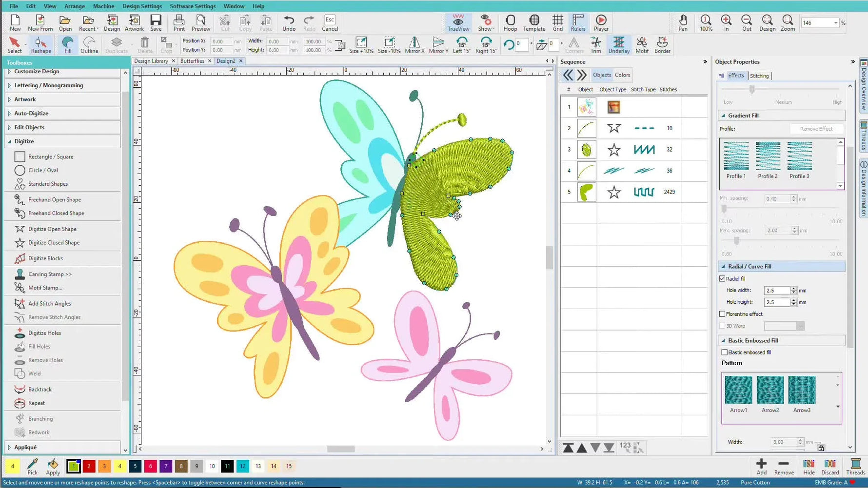
Task: Click Mirror X icon
Action: click(414, 45)
